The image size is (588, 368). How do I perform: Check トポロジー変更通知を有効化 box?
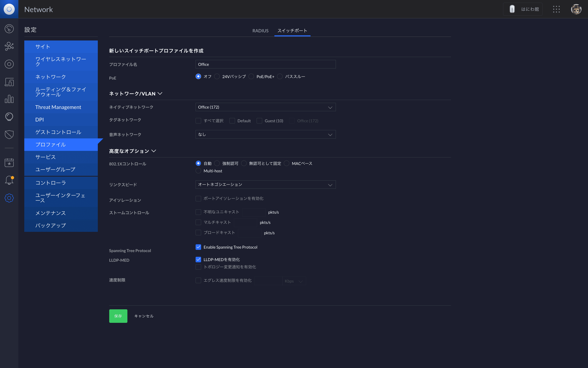(198, 267)
